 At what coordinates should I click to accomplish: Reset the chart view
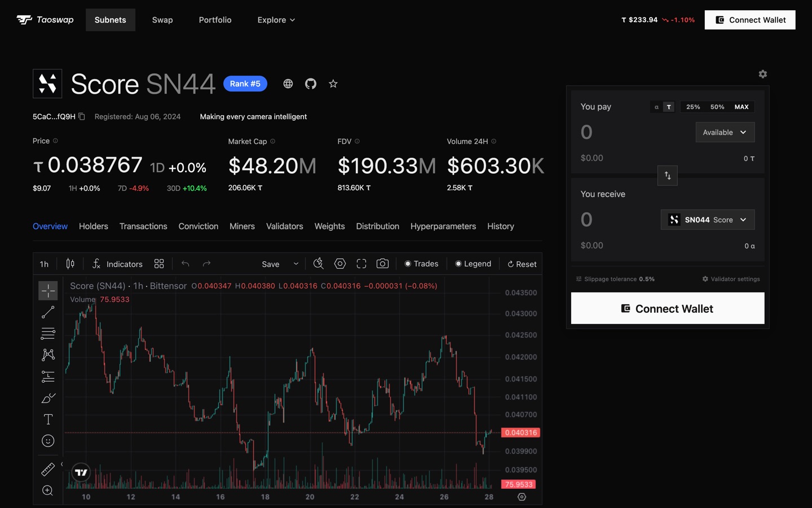522,264
